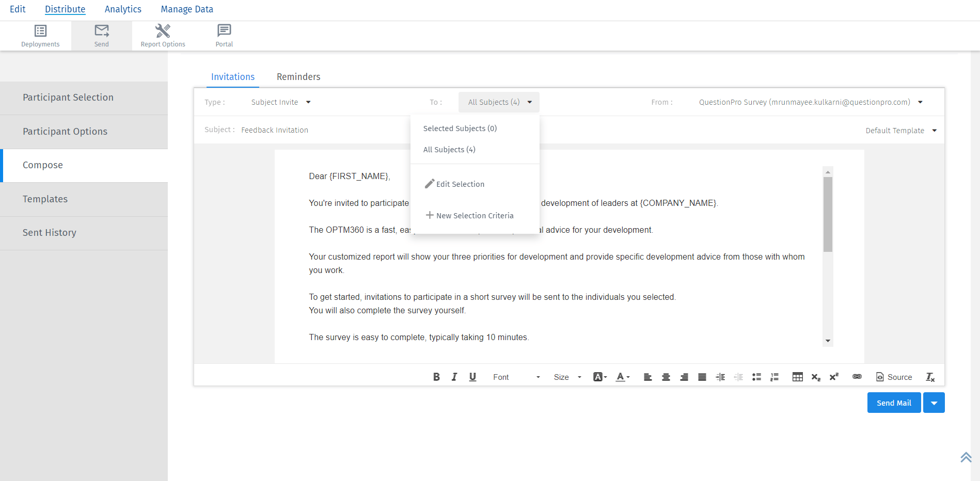The height and width of the screenshot is (481, 980).
Task: Open the Type Subject Invite dropdown
Action: click(281, 102)
